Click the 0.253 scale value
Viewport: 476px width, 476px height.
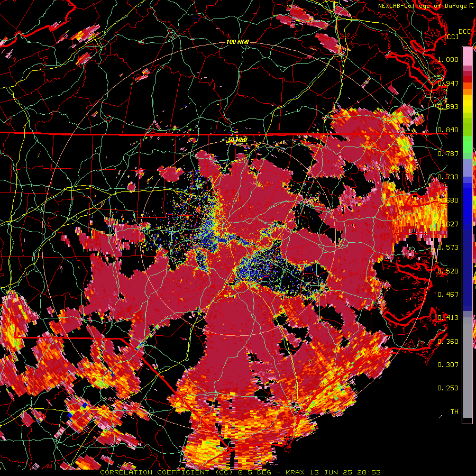tap(448, 388)
